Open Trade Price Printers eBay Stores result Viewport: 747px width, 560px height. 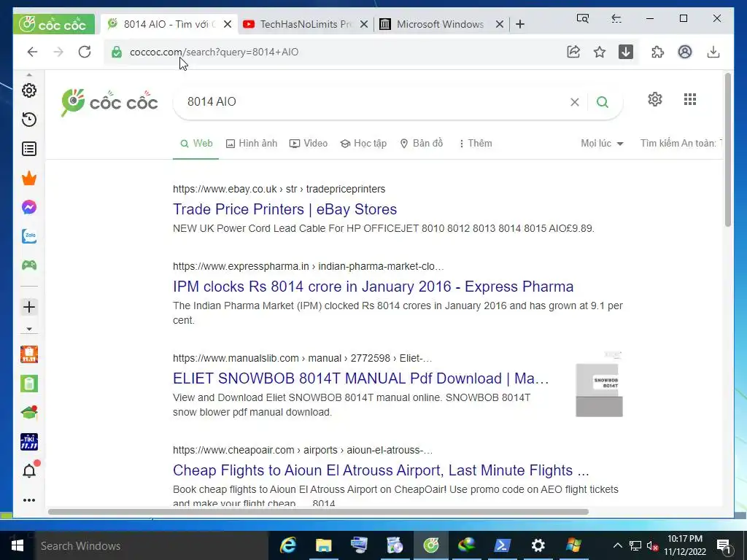click(285, 209)
